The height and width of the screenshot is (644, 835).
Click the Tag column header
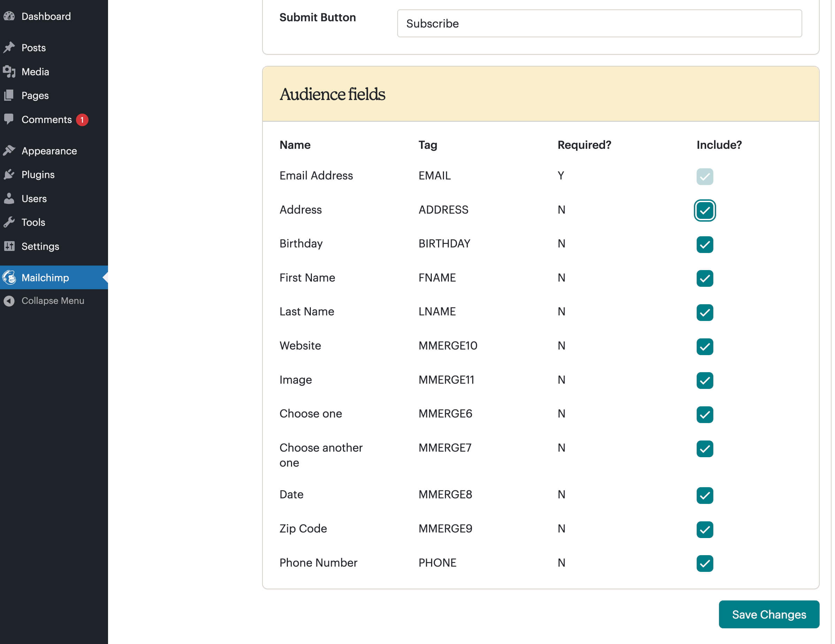click(428, 145)
